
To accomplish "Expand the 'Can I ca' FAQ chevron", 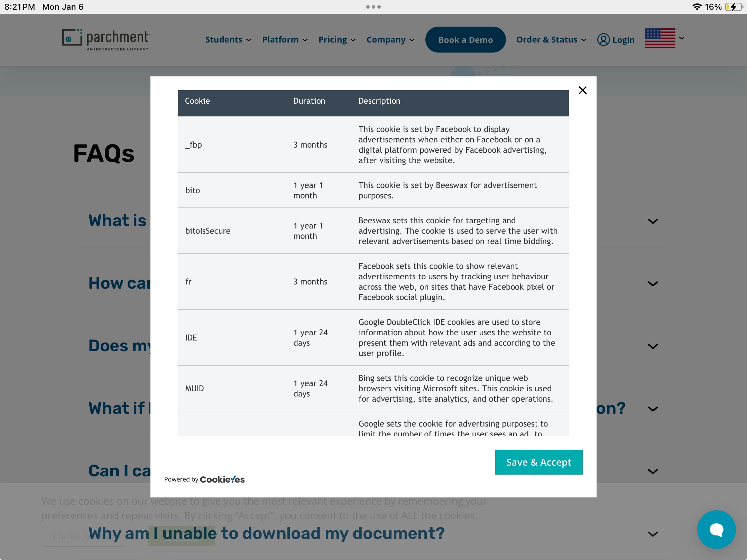I will coord(653,472).
